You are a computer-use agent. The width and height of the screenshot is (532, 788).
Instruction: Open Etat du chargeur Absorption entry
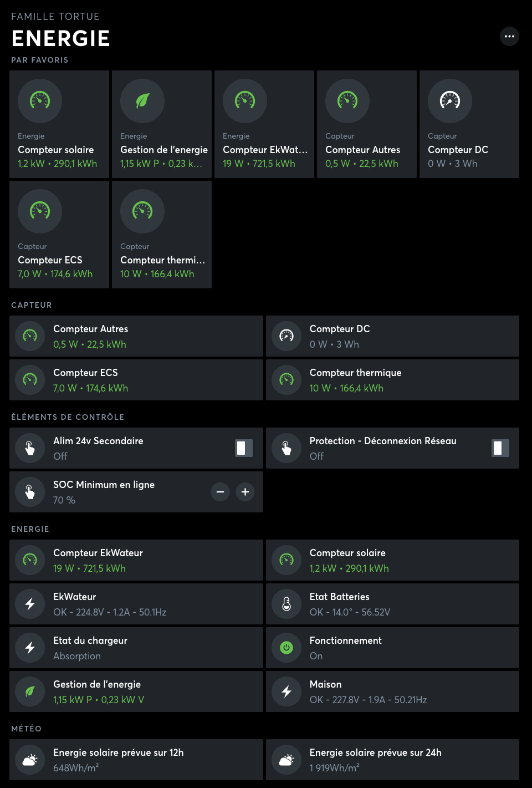coord(136,648)
